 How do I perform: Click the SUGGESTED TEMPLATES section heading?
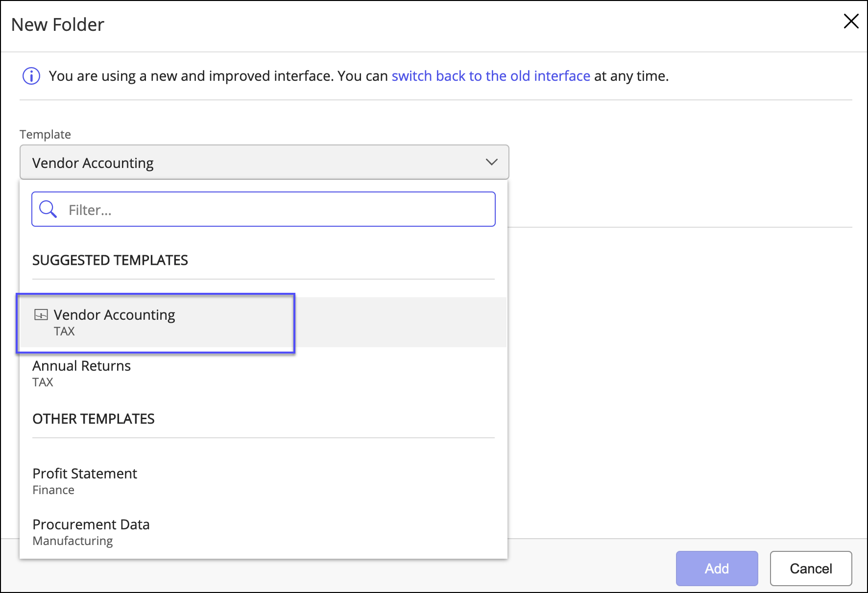click(110, 260)
